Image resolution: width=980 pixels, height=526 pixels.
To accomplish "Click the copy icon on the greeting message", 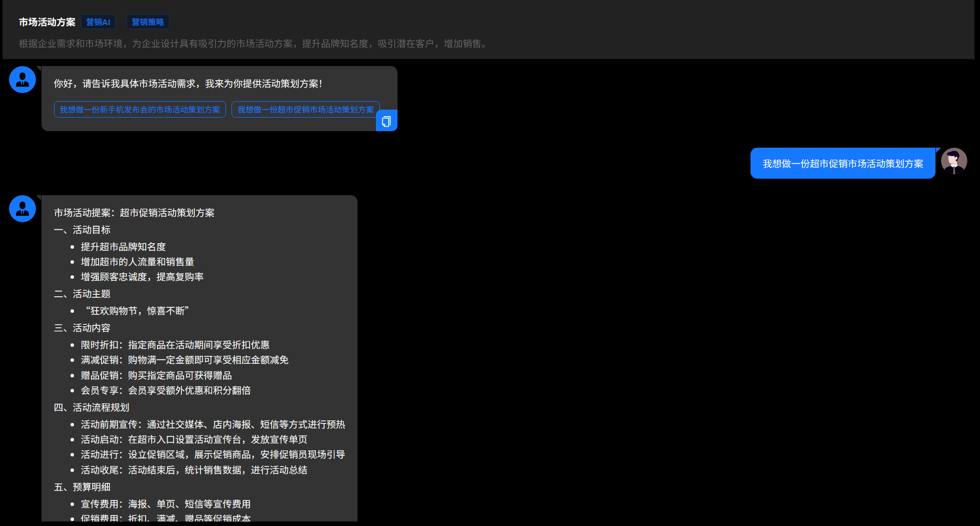I will (386, 121).
